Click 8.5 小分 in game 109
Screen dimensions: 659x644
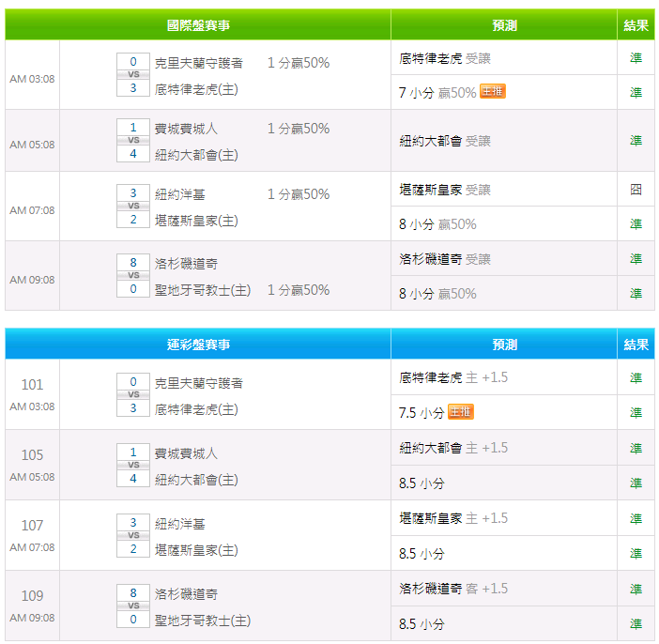click(421, 624)
